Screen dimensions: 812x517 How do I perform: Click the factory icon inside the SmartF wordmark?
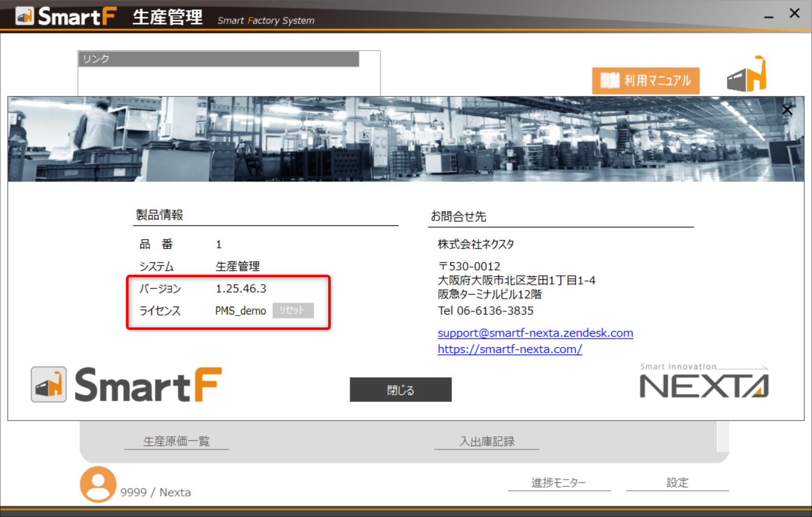tap(48, 384)
